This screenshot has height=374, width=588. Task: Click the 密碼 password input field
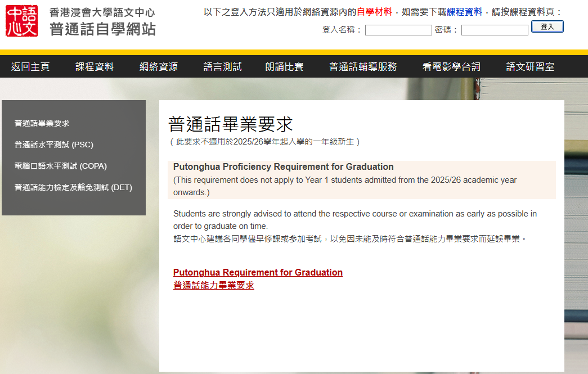(x=494, y=30)
